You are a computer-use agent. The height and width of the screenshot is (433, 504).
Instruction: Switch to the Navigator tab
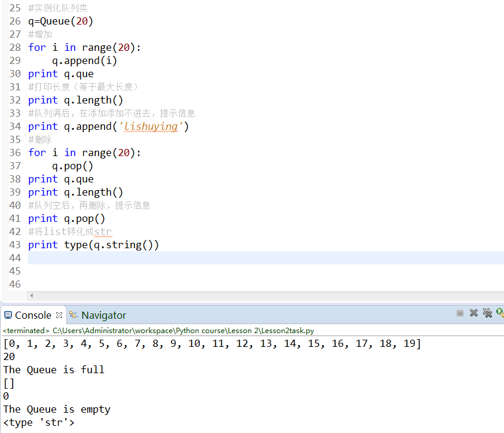click(103, 315)
